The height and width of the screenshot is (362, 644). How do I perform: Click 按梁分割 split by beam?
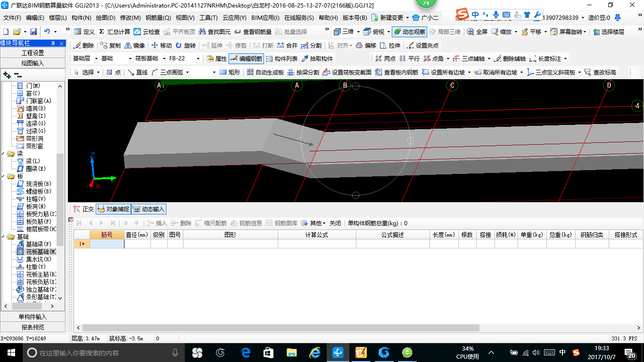pos(303,72)
